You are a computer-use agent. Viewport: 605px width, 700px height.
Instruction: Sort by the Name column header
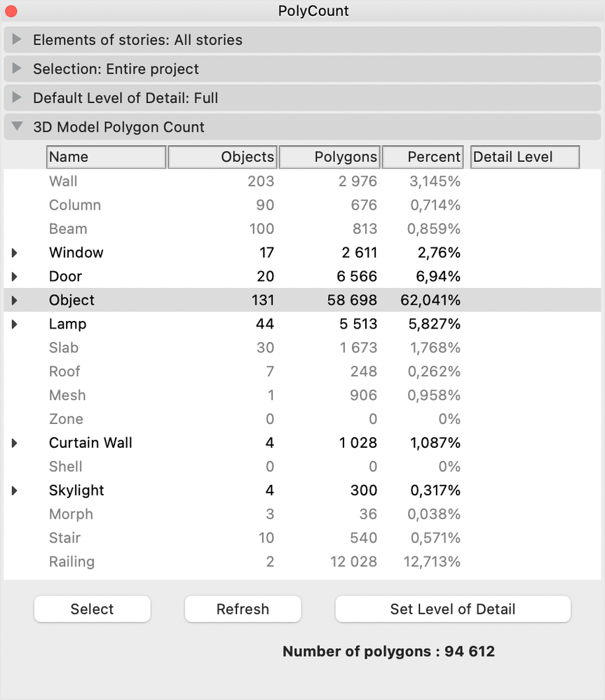tap(107, 157)
